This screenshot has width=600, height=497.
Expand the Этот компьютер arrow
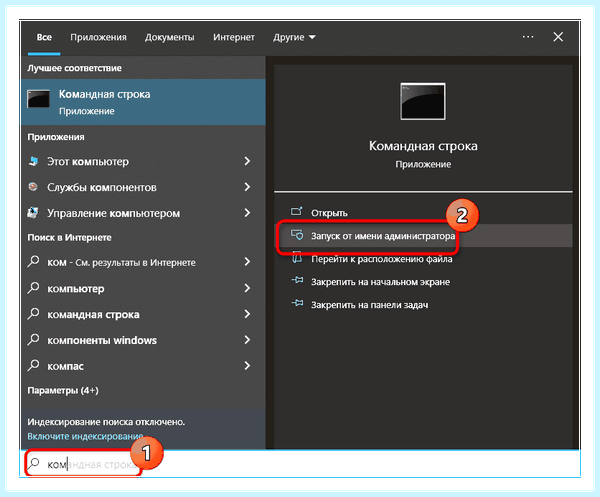[247, 161]
